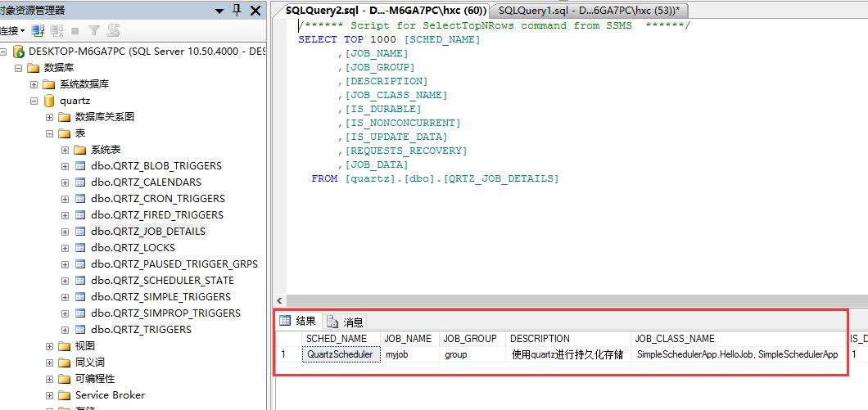Collapse the 数据库 folder node

pyautogui.click(x=18, y=68)
